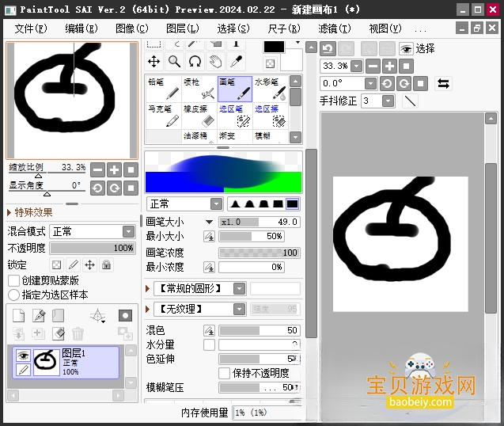Swap to transparent color square
This screenshot has height=426, width=504.
(270, 63)
